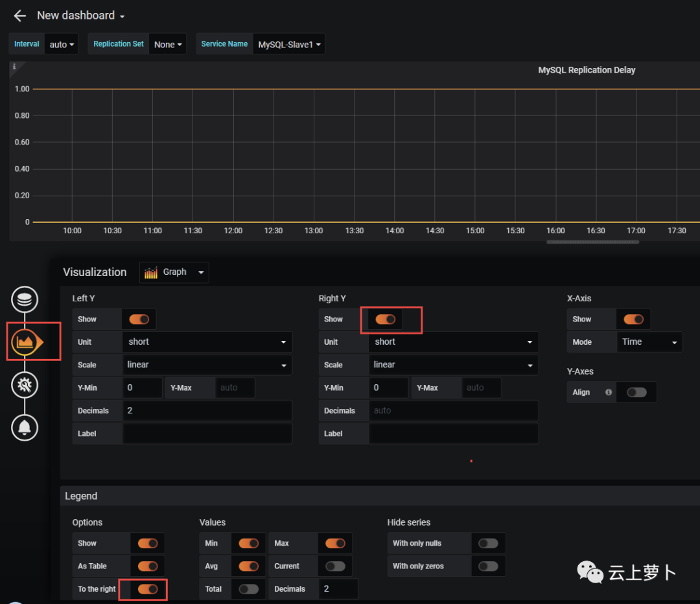Open the Service Name MySQL-Slave1 dropdown

[x=289, y=44]
